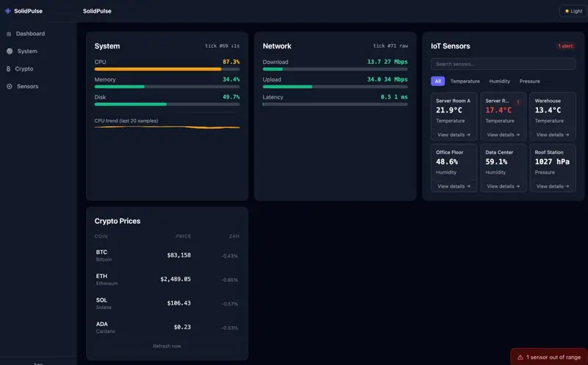Click the Crypto sidebar bitcoin icon
The image size is (588, 365).
(x=8, y=68)
